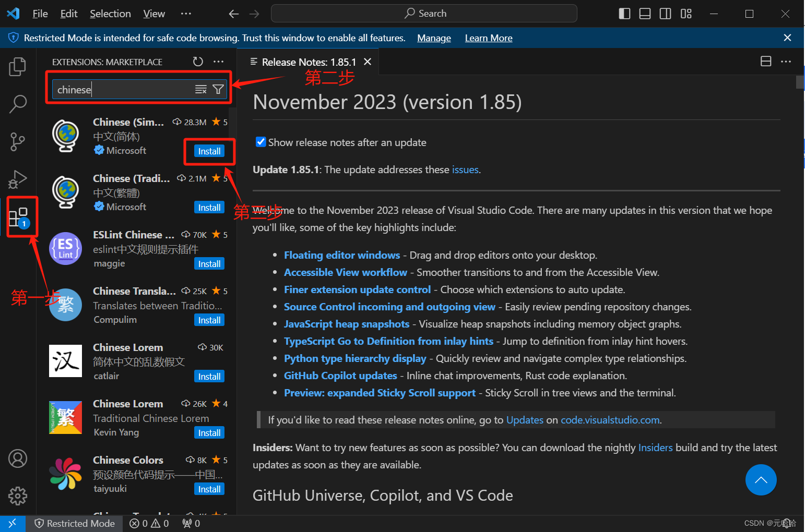Open the Selection menu
This screenshot has width=805, height=532.
coord(110,14)
